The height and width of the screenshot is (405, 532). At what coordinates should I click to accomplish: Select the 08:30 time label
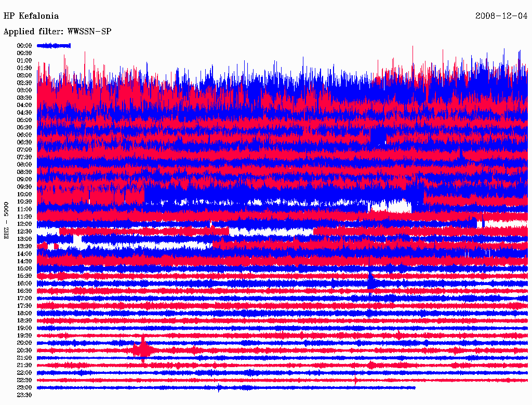click(24, 172)
